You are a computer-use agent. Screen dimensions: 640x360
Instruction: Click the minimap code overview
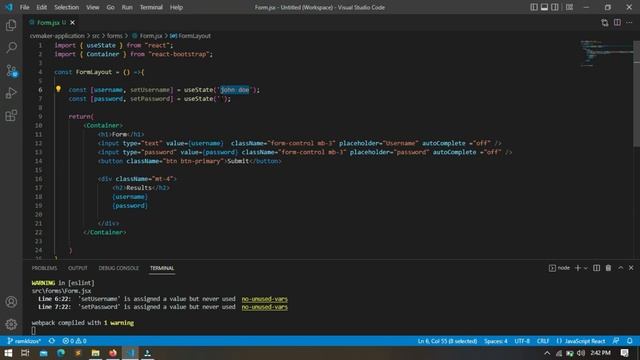[x=606, y=53]
